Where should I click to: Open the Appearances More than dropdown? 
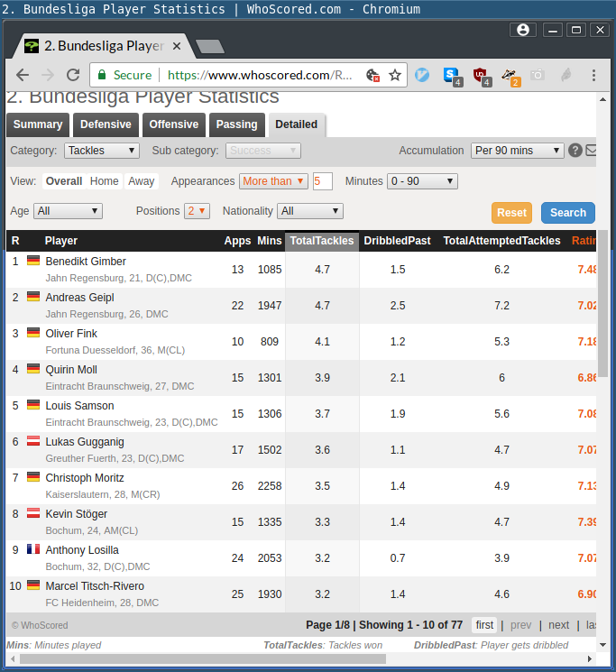274,181
